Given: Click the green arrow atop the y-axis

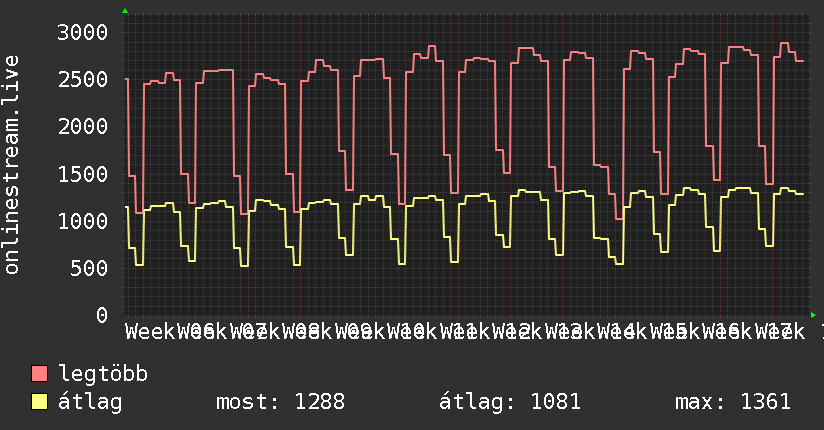Looking at the screenshot, I should (125, 11).
